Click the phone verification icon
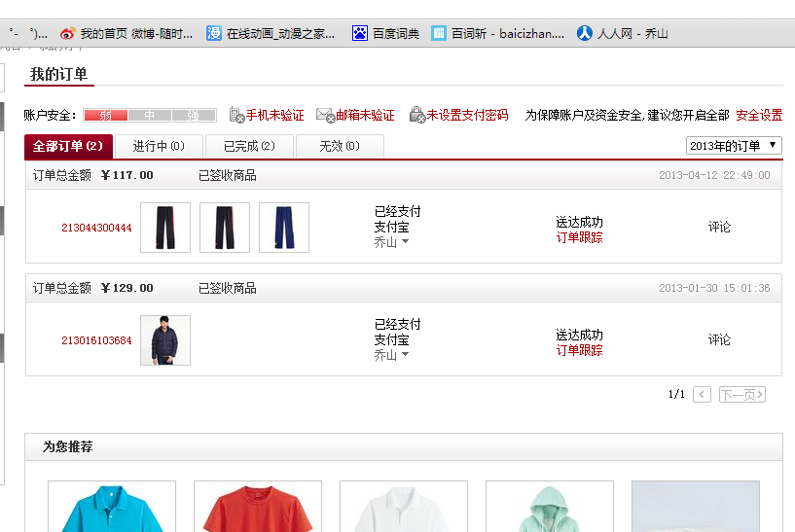The image size is (795, 532). point(236,115)
